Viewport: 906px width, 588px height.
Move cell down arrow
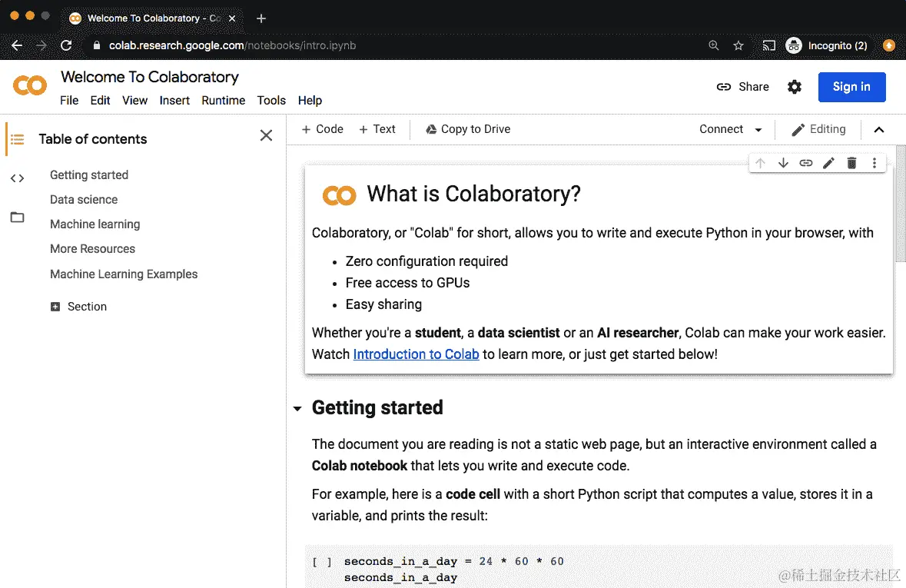[783, 163]
